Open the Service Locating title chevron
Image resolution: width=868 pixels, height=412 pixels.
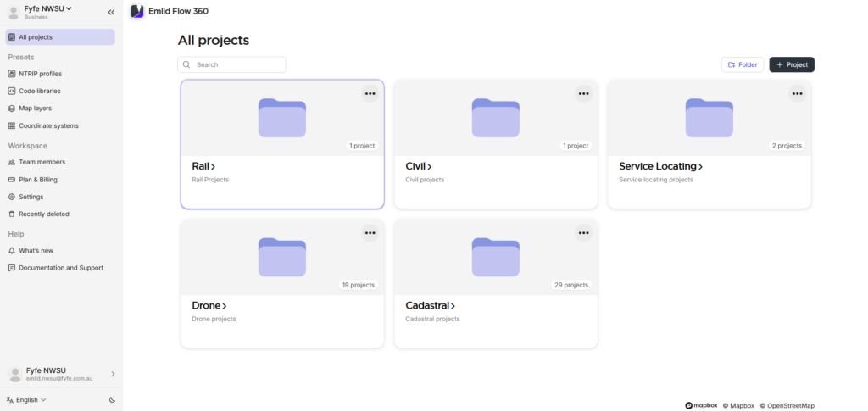pyautogui.click(x=700, y=167)
